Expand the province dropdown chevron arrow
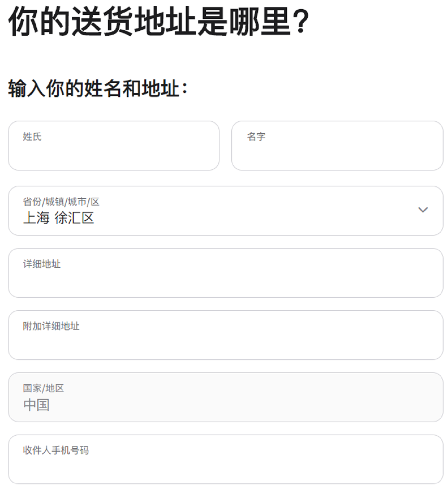This screenshot has height=494, width=448. pos(423,210)
